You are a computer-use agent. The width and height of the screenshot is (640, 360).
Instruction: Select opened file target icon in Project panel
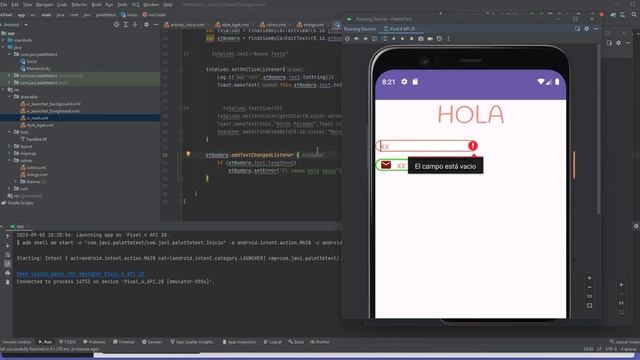point(116,24)
